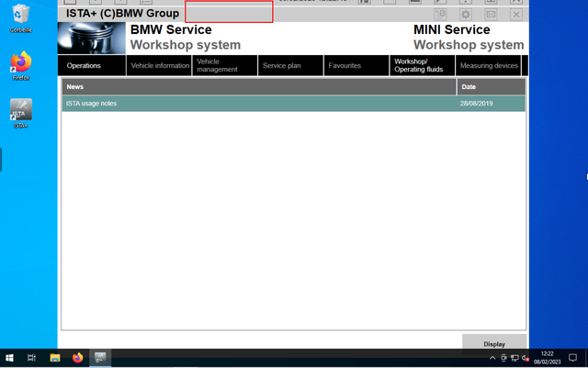This screenshot has height=368, width=588.
Task: Click the document pages icon beside the gear
Action: point(440,15)
